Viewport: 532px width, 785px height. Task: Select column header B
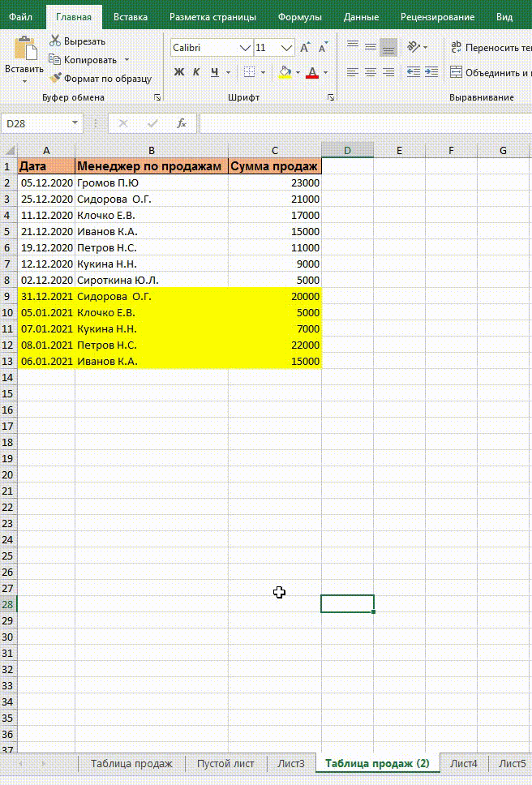click(152, 150)
